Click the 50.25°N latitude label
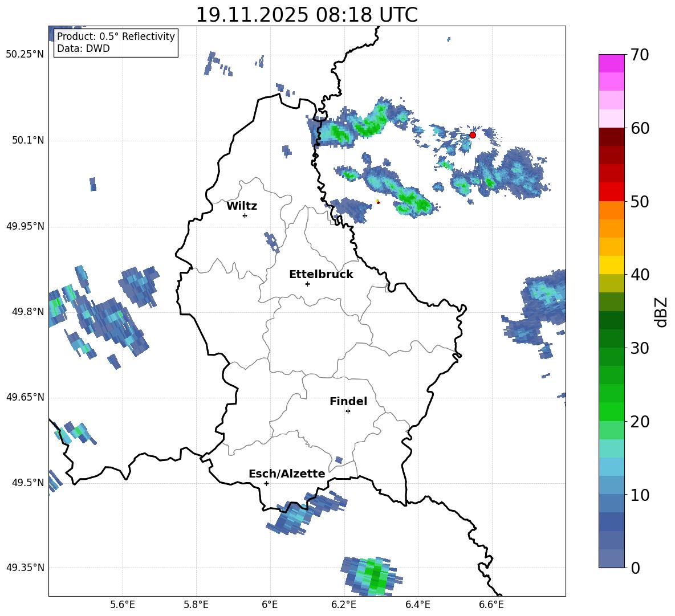 pyautogui.click(x=25, y=55)
